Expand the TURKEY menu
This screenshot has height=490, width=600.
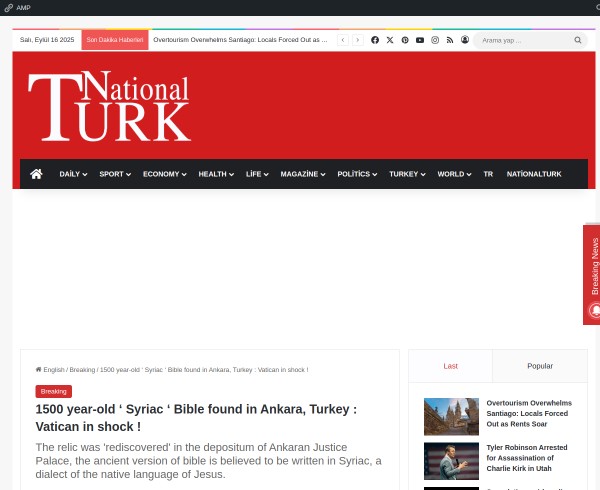pyautogui.click(x=407, y=174)
